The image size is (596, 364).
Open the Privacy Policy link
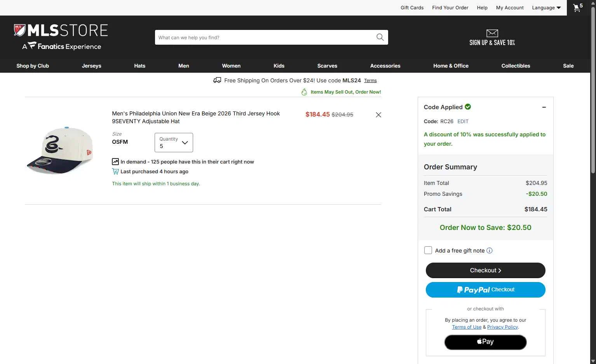click(502, 327)
